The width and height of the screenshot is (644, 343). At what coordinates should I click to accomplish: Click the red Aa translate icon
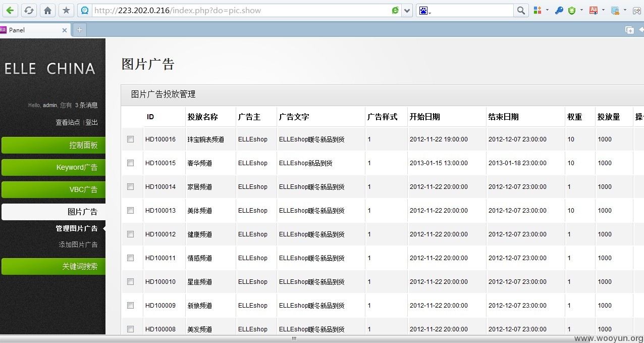(594, 10)
